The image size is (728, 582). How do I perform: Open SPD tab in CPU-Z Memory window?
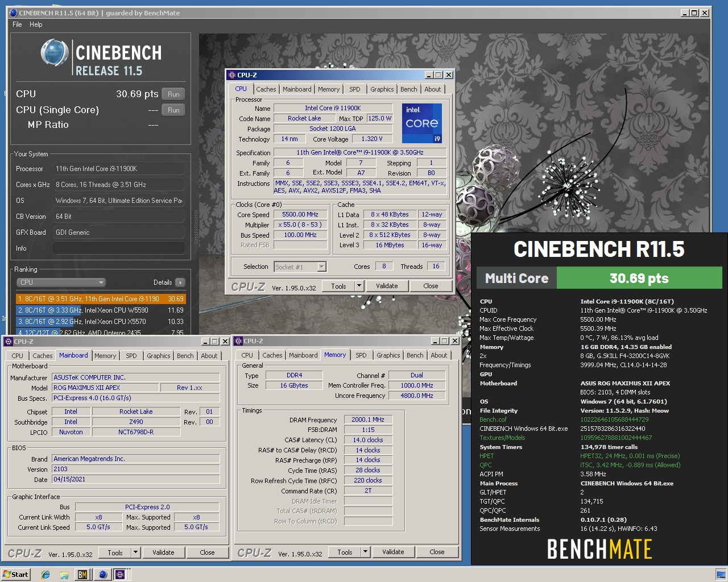pyautogui.click(x=361, y=355)
